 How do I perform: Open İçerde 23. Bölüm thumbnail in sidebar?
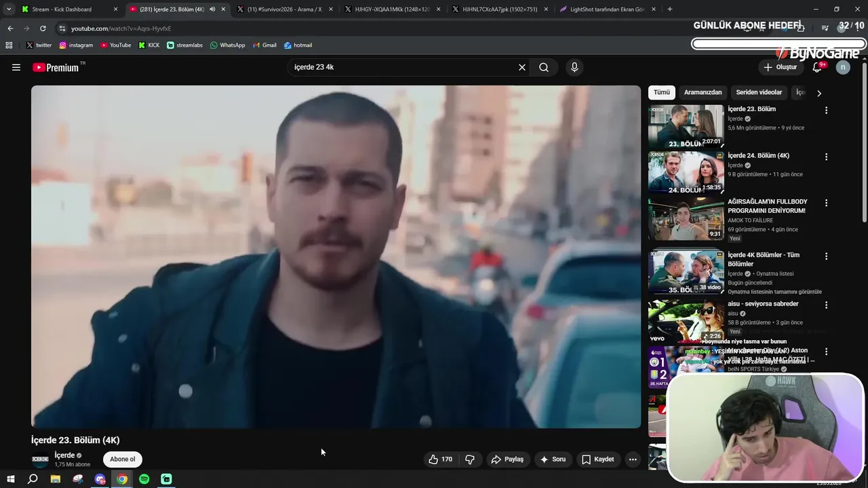(x=686, y=127)
